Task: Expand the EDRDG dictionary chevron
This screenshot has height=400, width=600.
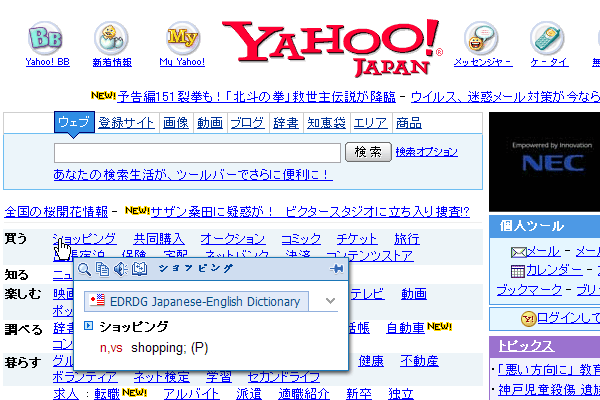Action: point(330,301)
